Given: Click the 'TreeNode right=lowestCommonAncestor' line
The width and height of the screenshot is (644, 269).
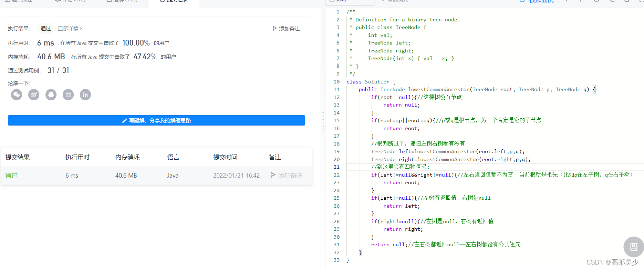Looking at the screenshot, I should (x=451, y=159).
